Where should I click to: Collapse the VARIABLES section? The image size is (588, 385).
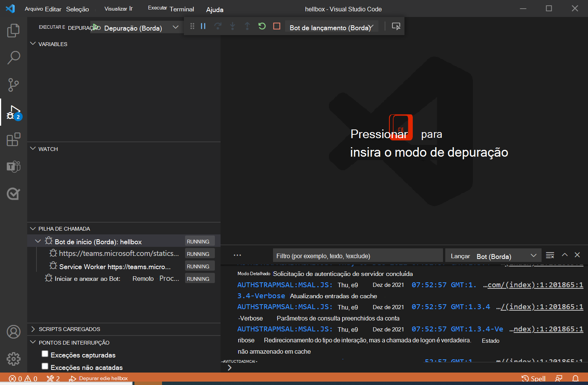pos(33,44)
